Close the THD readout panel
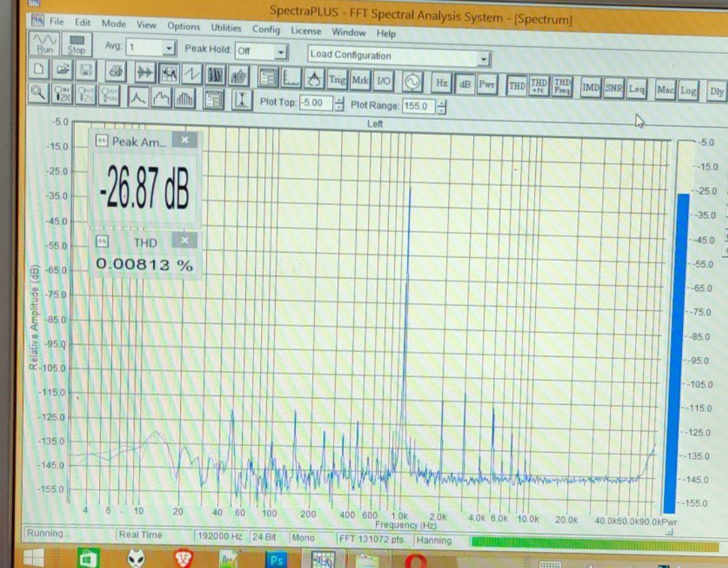 click(x=184, y=240)
